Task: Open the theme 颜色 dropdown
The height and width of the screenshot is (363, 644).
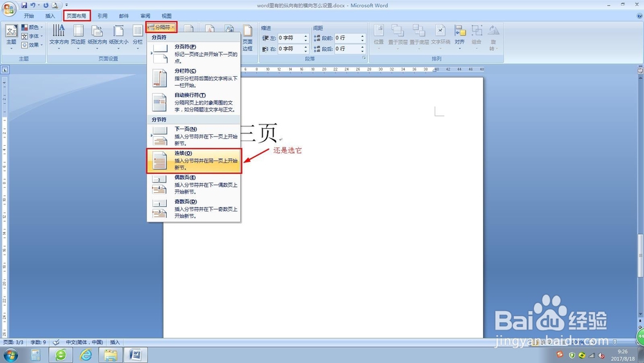Action: coord(32,27)
